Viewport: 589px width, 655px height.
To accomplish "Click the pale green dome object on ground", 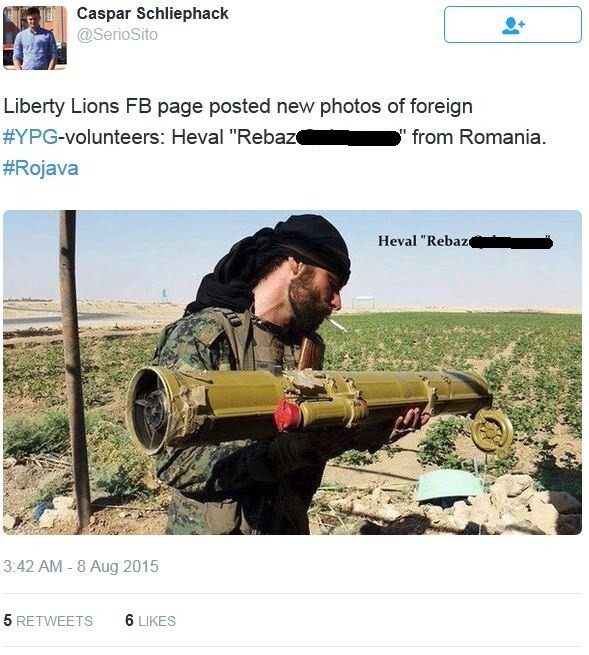I will tap(448, 485).
